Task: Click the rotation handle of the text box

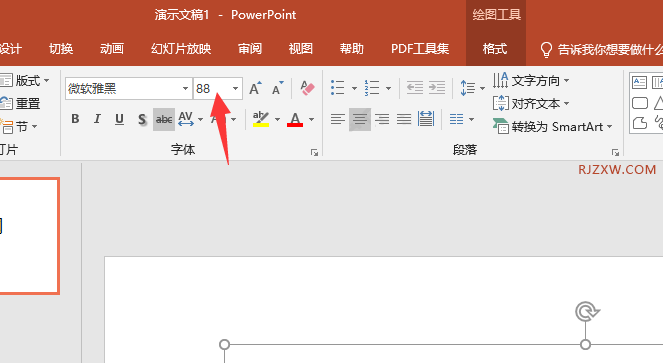Action: [x=586, y=312]
